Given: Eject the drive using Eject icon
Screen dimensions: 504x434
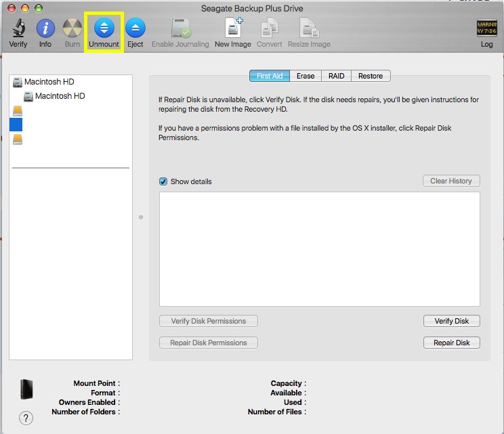Looking at the screenshot, I should (135, 28).
